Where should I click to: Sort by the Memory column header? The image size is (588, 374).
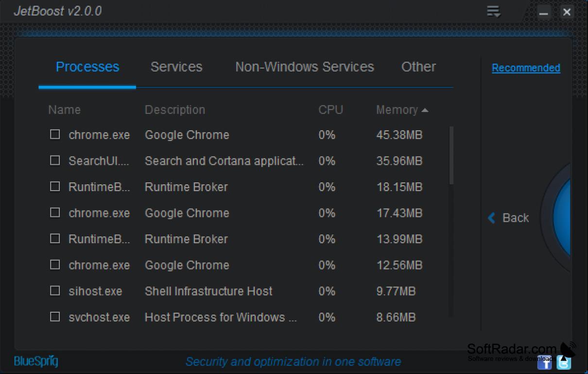[402, 110]
